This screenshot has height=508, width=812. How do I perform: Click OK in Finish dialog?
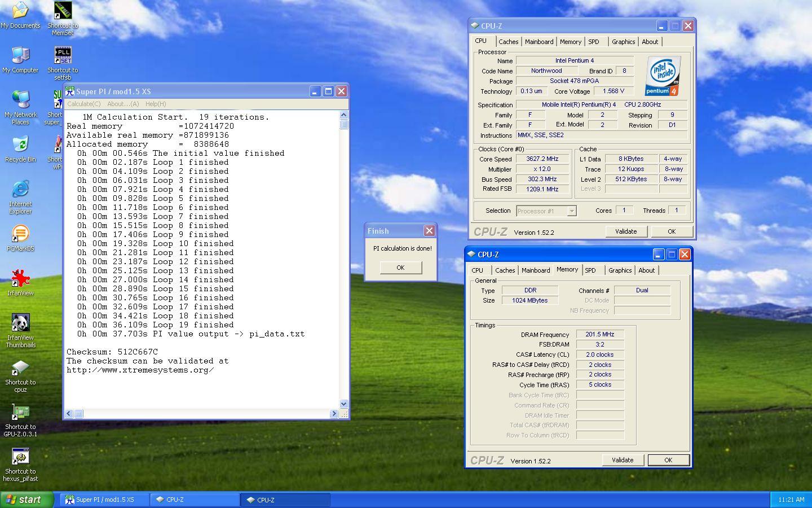[x=400, y=268]
